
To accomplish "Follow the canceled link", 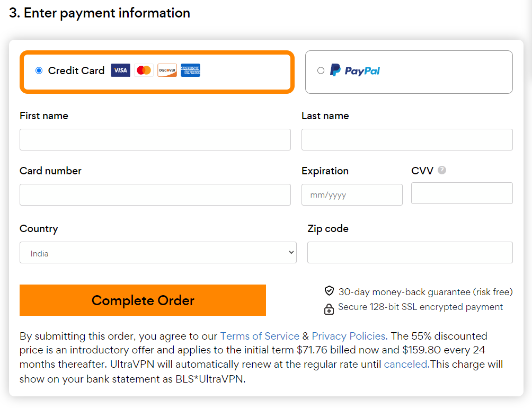I will click(x=406, y=364).
